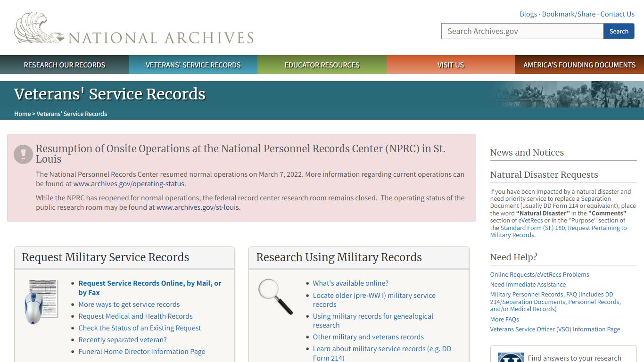The width and height of the screenshot is (644, 362).
Task: Open Request Service Records Online, by Mail link
Action: click(150, 288)
